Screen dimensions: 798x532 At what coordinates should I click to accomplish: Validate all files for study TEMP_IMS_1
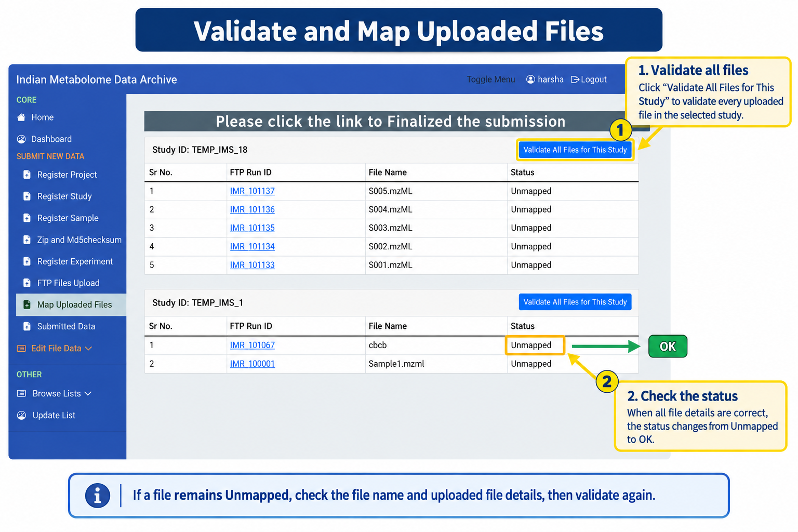575,302
